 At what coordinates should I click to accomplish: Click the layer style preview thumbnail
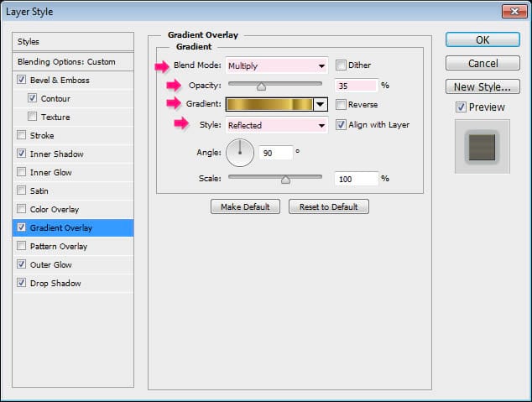point(482,147)
